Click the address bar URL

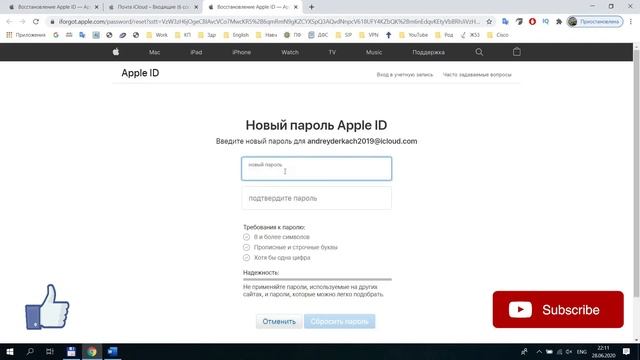point(269,21)
